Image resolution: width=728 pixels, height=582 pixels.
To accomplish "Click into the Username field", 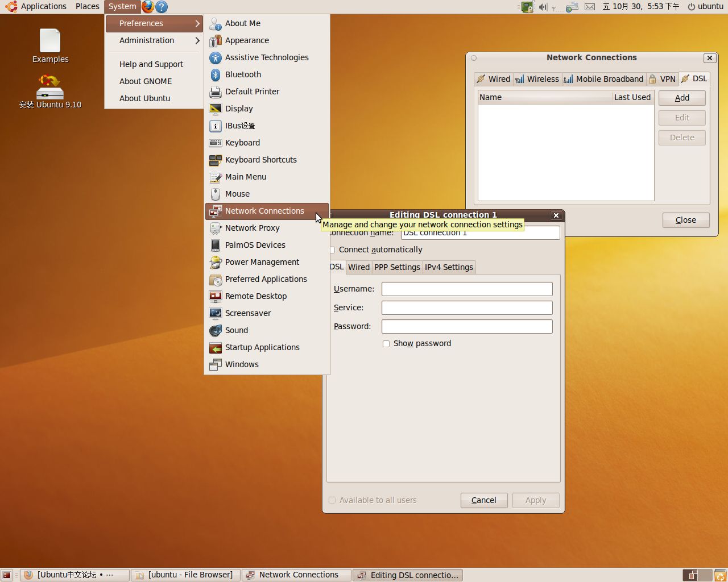I will [x=467, y=289].
